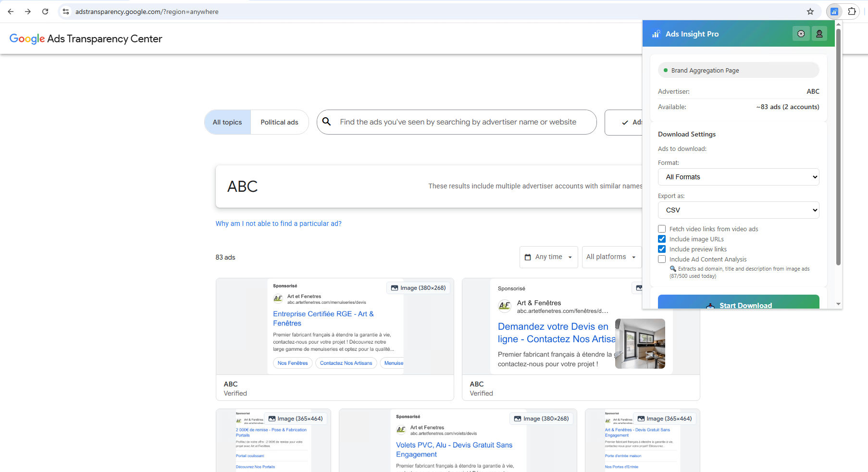Click the search magnifier in the ads search bar

(x=327, y=122)
